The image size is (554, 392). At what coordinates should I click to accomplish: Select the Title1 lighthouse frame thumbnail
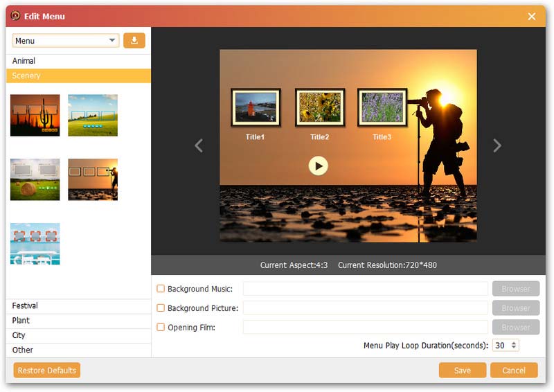coord(256,108)
